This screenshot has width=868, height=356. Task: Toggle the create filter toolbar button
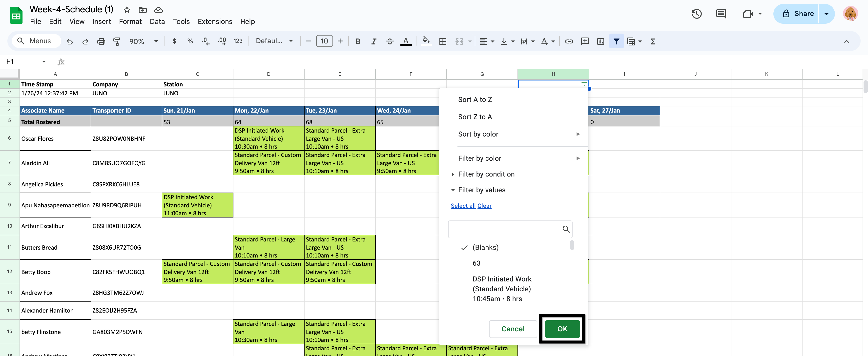tap(616, 41)
